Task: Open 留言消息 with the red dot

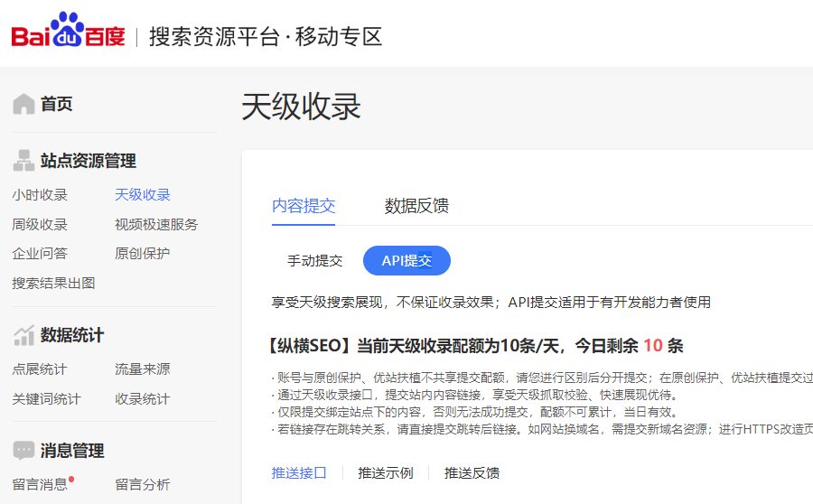Action: tap(40, 484)
